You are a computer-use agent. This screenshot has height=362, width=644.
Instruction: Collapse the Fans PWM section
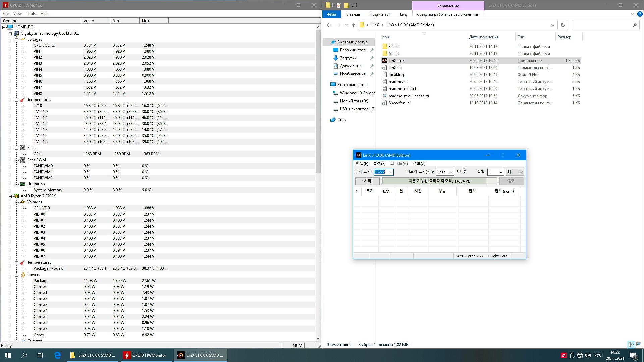(16, 160)
